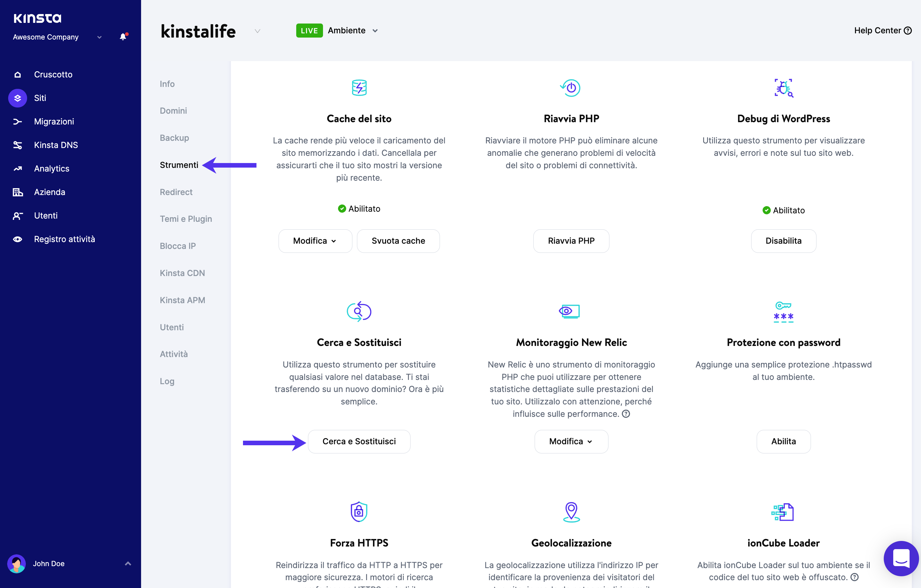Click the notification bell icon
Viewport: 921px width, 588px height.
click(x=123, y=37)
